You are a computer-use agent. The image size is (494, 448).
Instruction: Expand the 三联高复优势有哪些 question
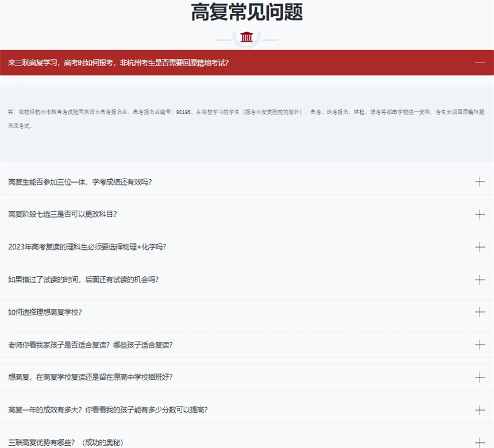coord(66,442)
